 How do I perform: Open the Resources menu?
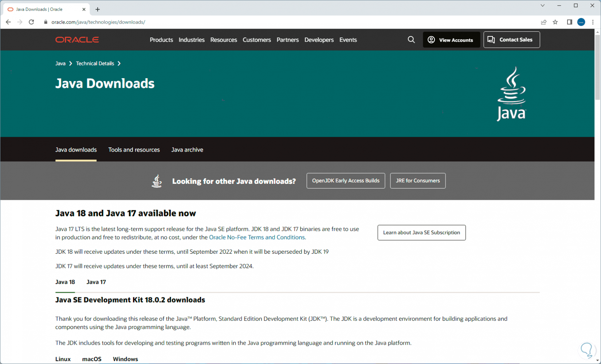(x=224, y=40)
